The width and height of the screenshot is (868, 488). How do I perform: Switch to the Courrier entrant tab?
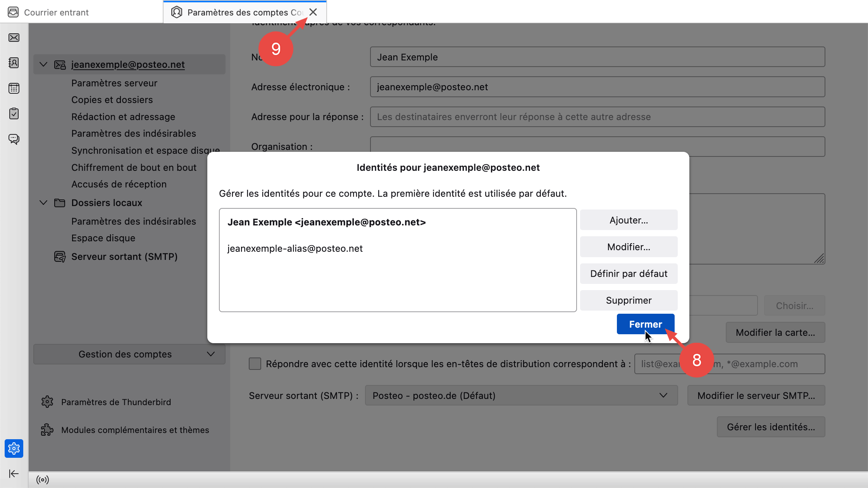[56, 12]
